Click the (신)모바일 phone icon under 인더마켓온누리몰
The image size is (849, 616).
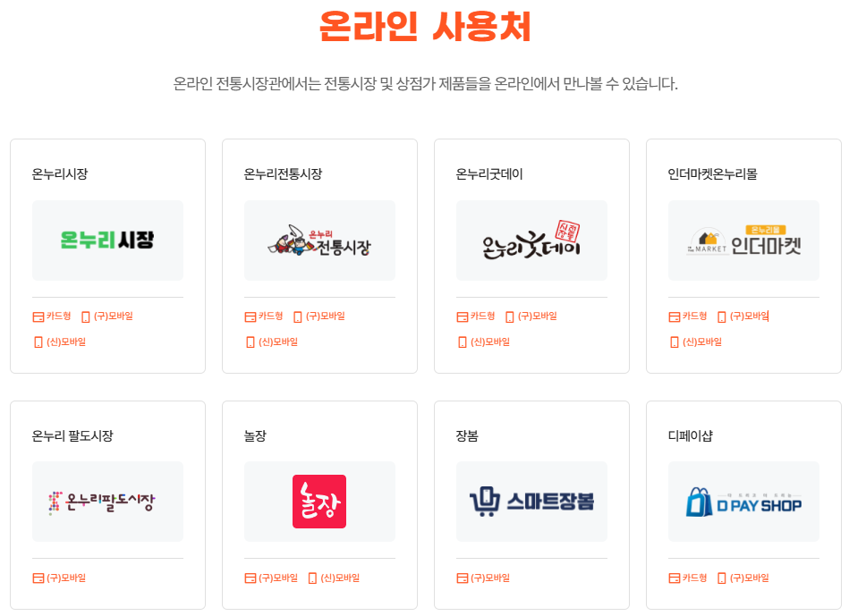675,342
